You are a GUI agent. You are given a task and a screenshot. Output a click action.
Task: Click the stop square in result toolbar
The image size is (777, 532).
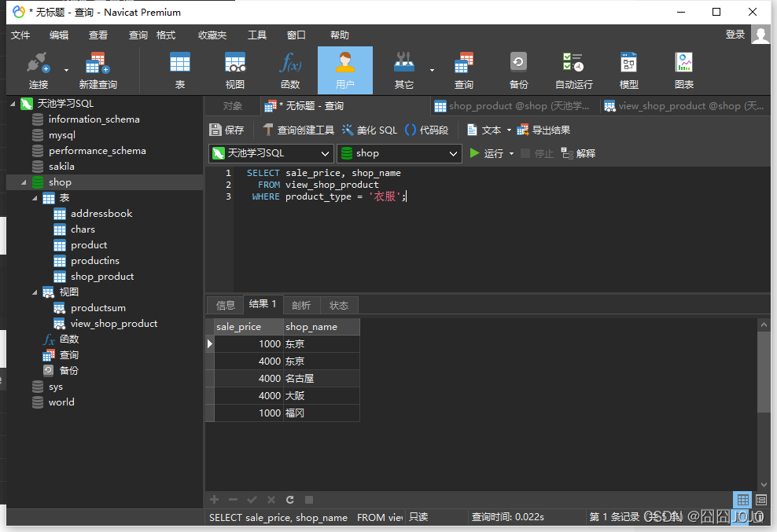click(x=309, y=499)
